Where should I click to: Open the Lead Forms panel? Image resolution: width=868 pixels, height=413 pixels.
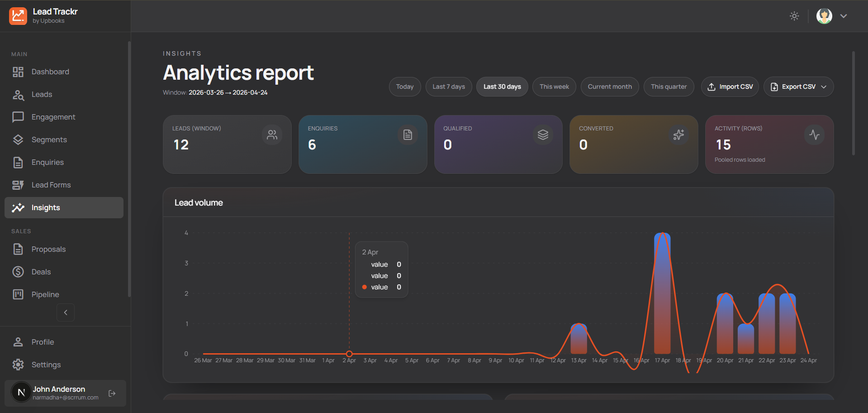coord(51,185)
